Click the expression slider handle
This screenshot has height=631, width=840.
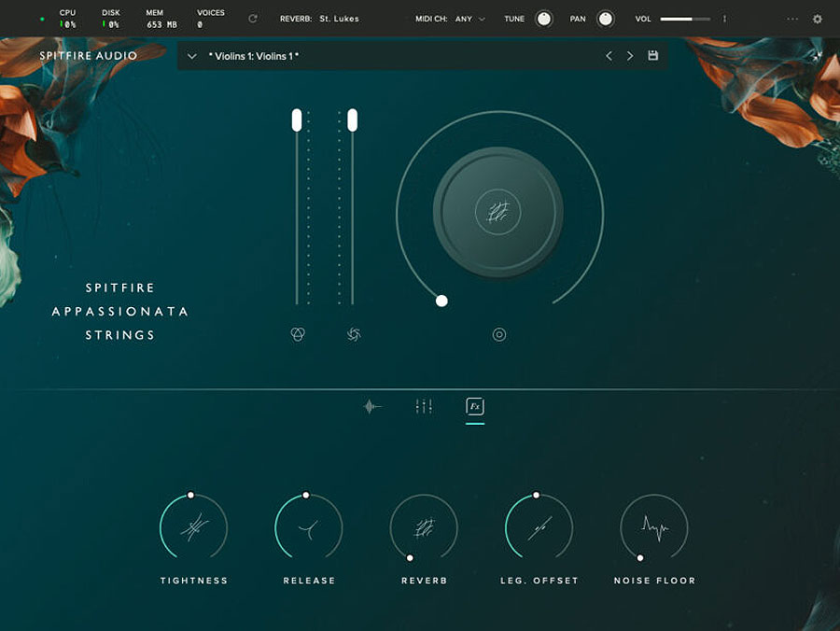click(297, 120)
